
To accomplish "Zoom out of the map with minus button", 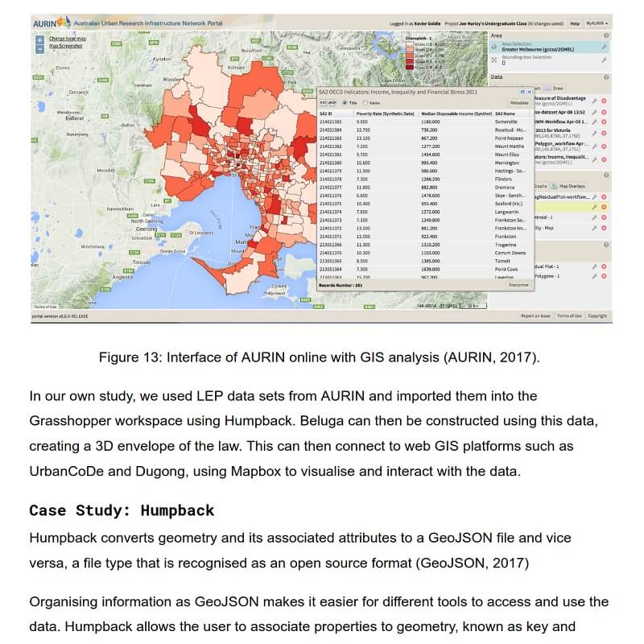I will pyautogui.click(x=39, y=50).
